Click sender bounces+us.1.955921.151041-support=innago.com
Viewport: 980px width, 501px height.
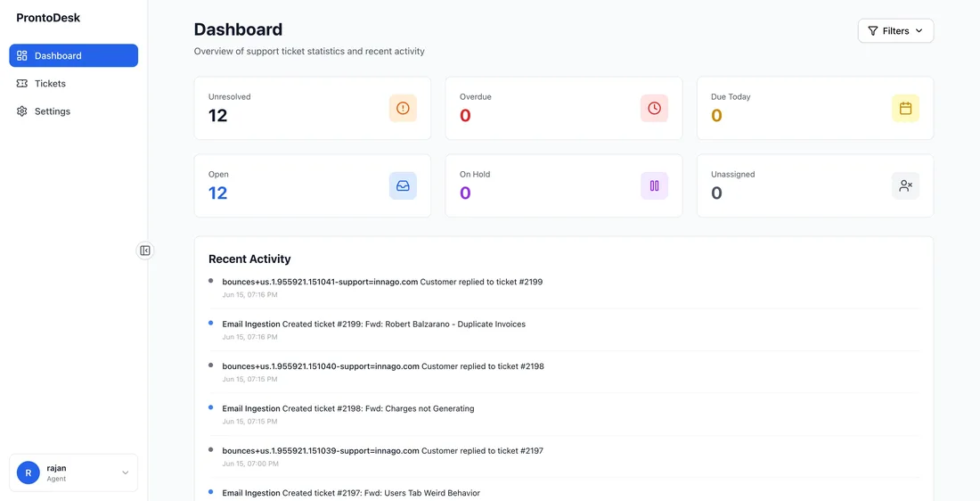coord(320,282)
